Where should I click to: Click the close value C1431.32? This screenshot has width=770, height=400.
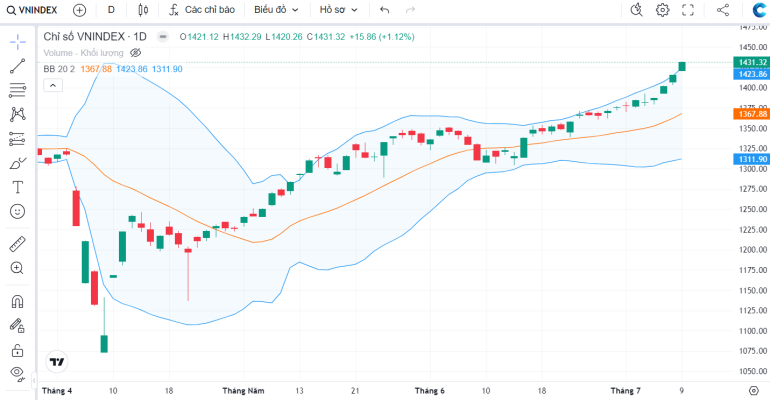[x=326, y=37]
